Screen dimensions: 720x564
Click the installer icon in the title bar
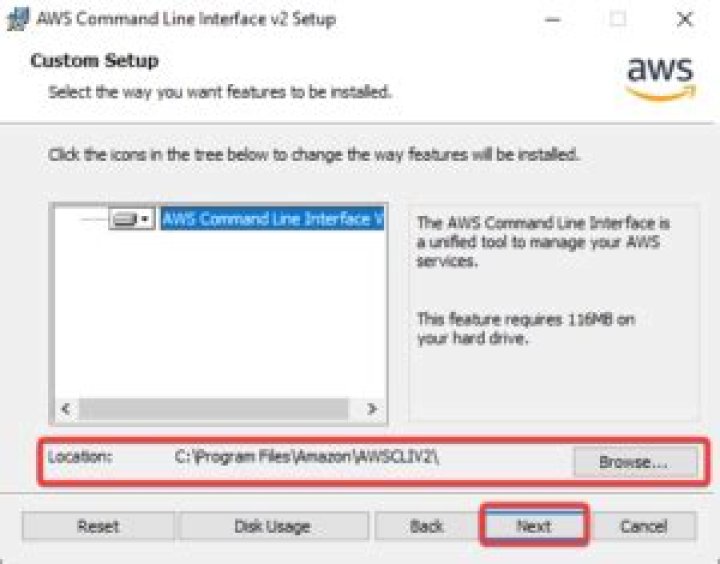click(x=17, y=19)
